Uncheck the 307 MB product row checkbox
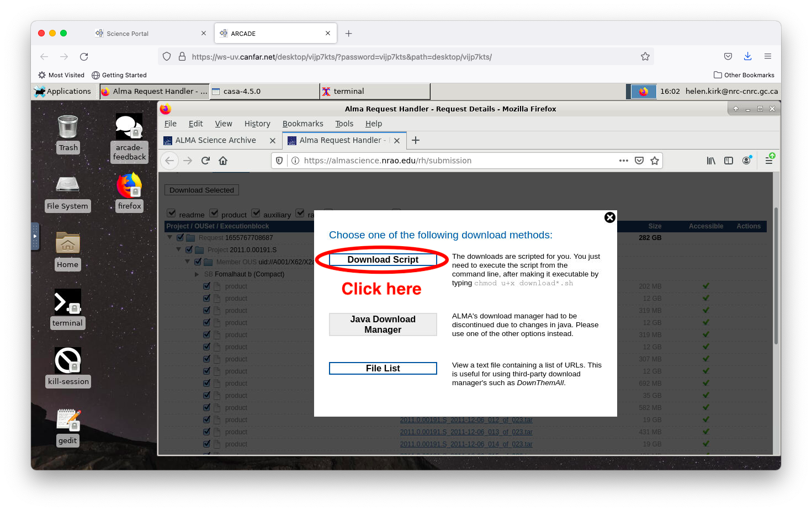Viewport: 812px width, 511px height. pos(206,359)
